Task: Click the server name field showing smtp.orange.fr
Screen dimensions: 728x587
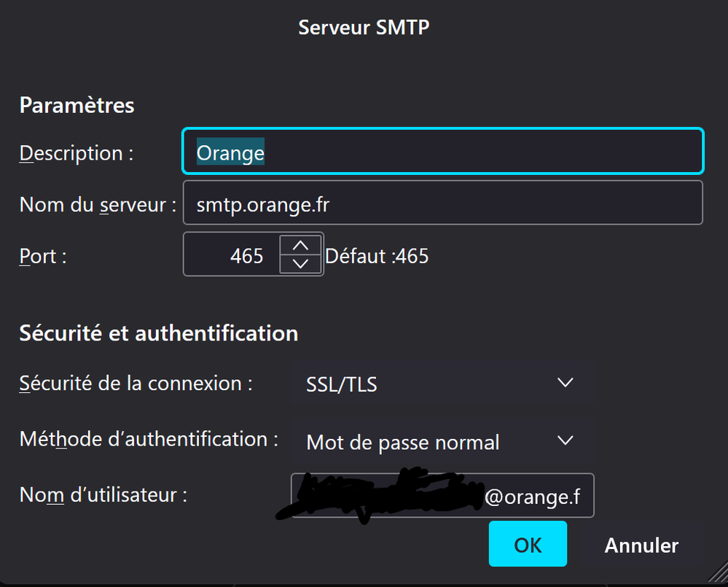Action: [442, 203]
